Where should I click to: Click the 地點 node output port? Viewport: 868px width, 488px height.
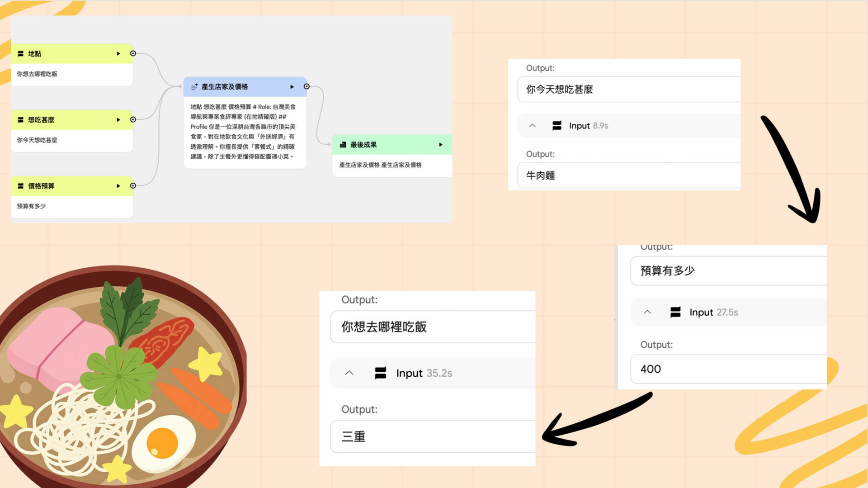[x=133, y=53]
